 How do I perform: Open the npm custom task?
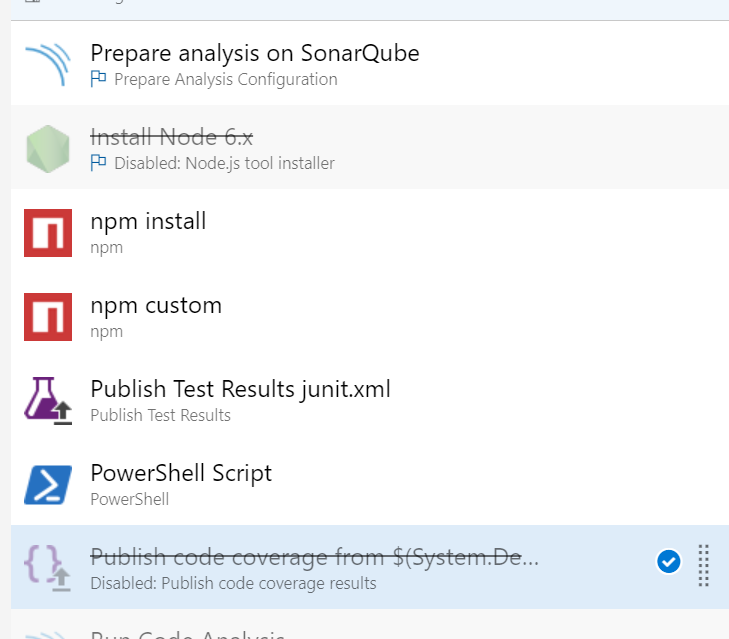156,305
